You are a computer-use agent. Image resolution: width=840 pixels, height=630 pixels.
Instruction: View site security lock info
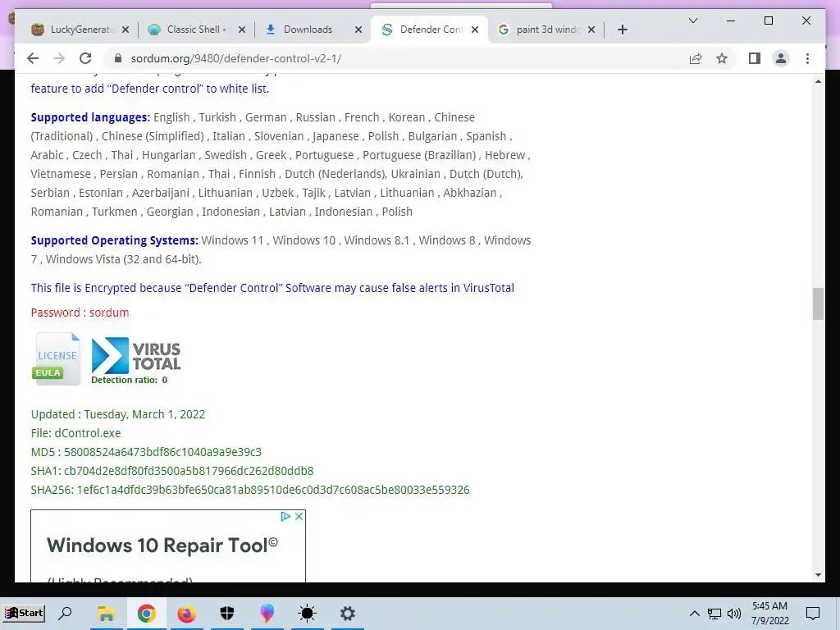point(118,58)
